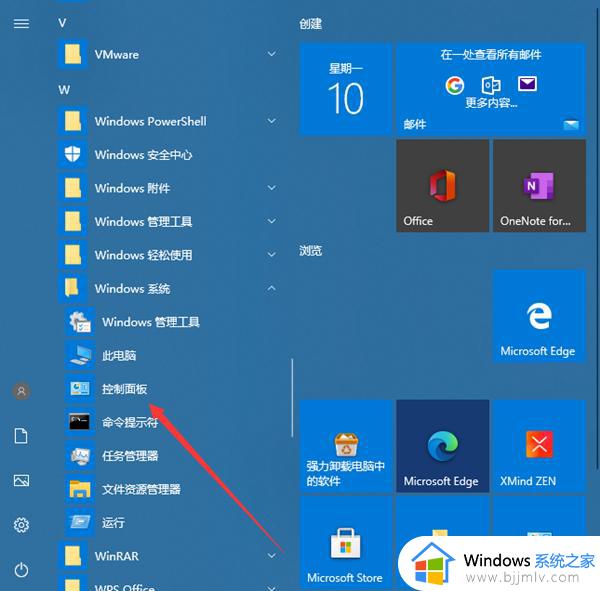Select the 创建 group title
The width and height of the screenshot is (600, 591).
(x=310, y=24)
